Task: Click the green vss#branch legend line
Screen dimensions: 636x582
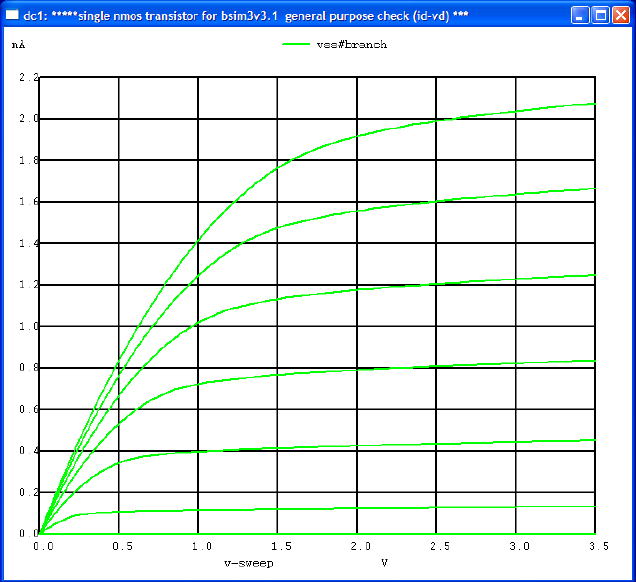Action: tap(296, 44)
